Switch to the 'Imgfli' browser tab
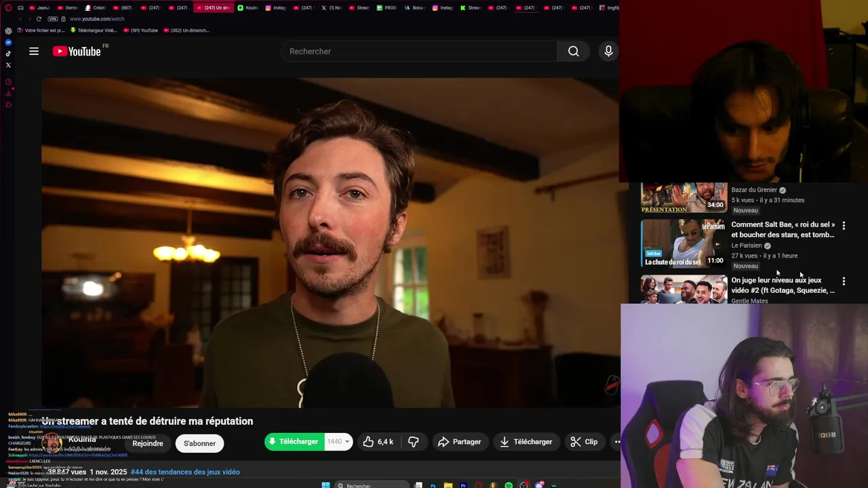 [608, 8]
